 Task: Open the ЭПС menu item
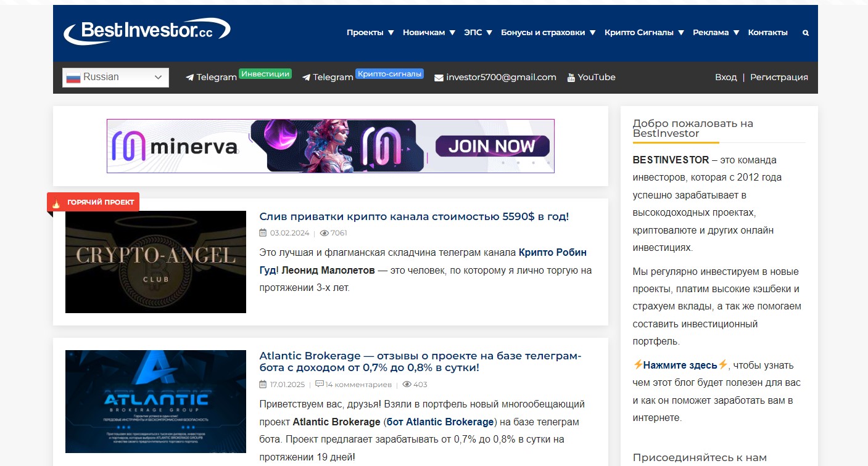coord(473,33)
